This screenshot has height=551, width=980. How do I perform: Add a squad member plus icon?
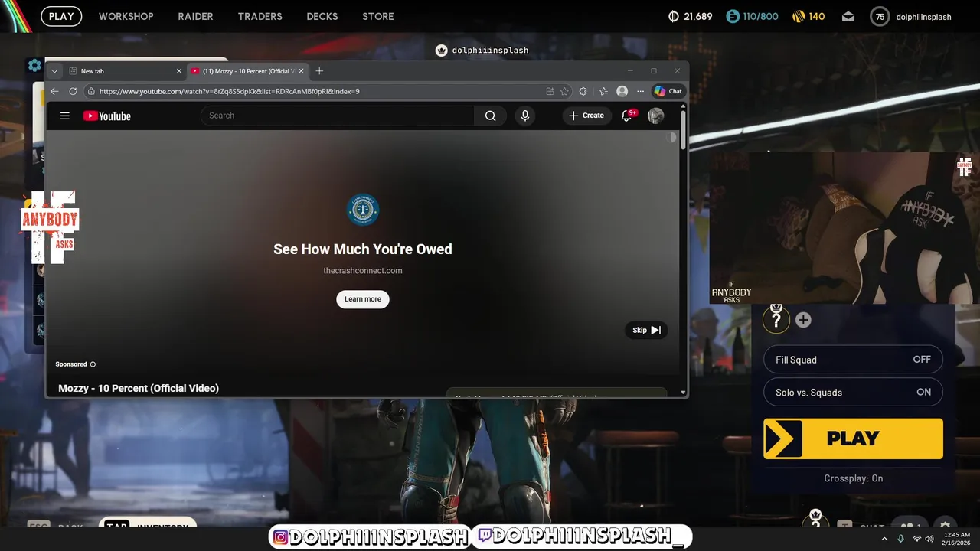(x=803, y=320)
